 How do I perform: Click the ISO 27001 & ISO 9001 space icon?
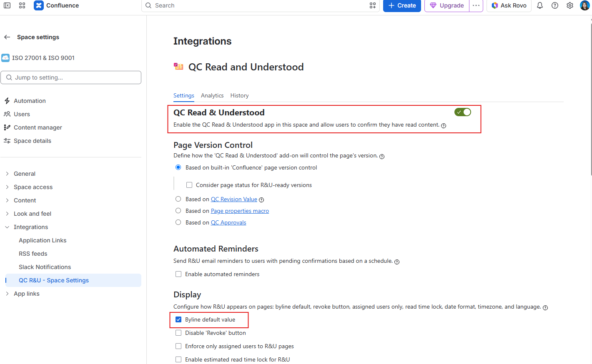click(5, 58)
